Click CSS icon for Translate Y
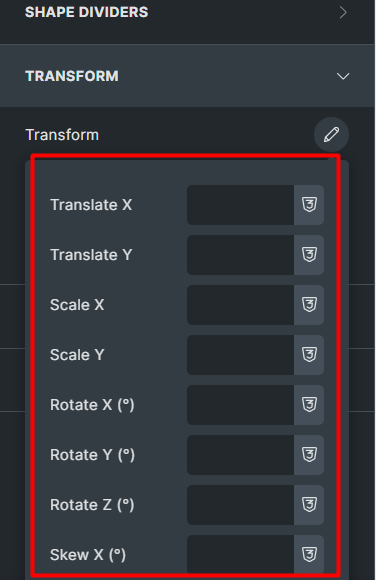 point(309,255)
